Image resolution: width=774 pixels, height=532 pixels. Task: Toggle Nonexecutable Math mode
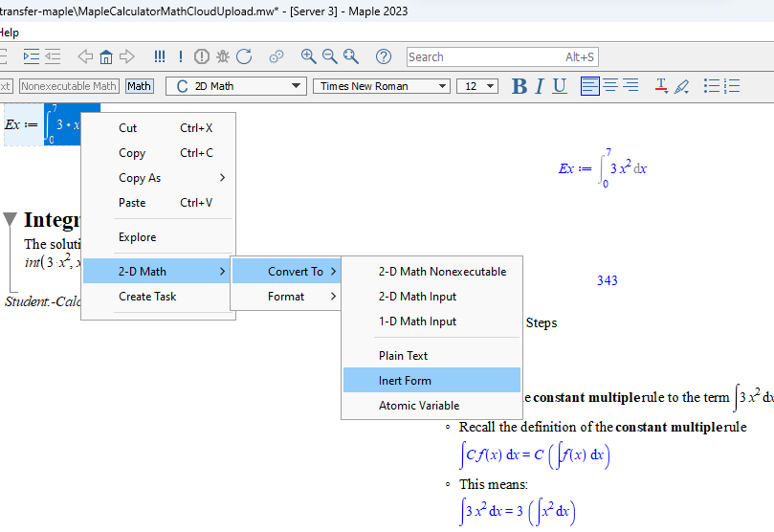tap(69, 86)
